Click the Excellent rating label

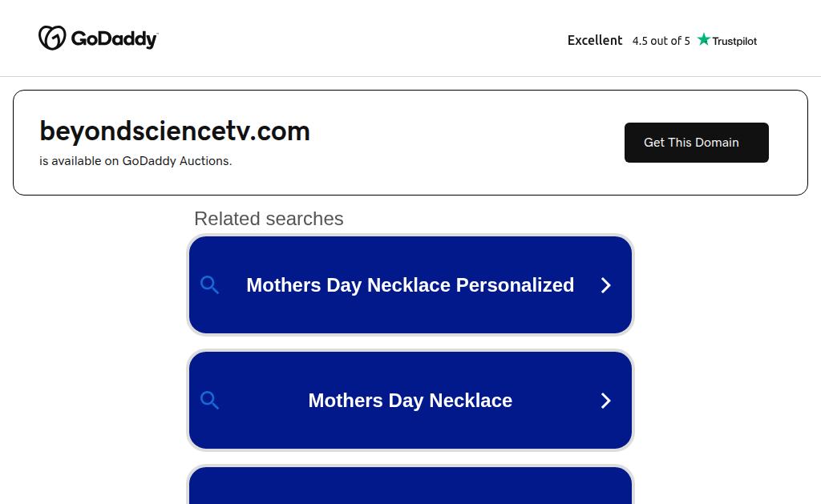tap(595, 40)
